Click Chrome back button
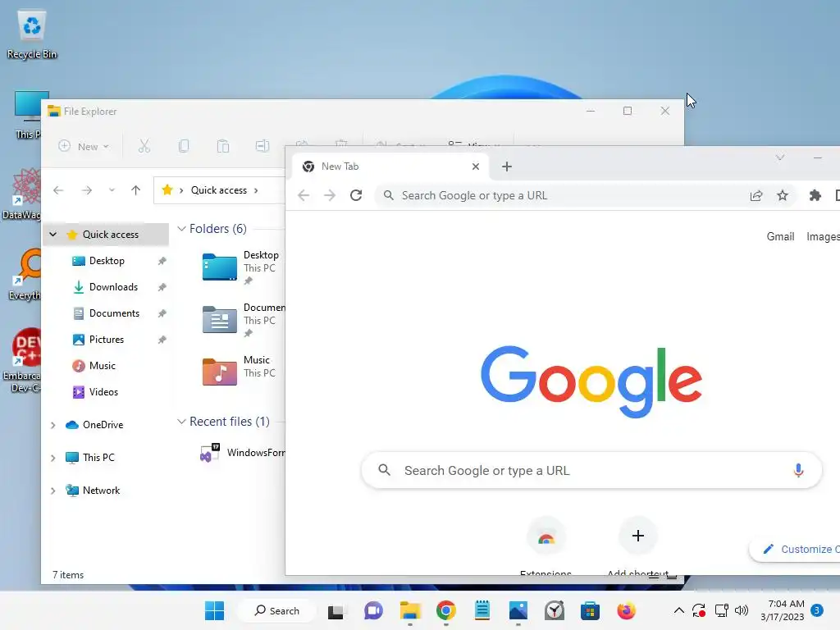The width and height of the screenshot is (840, 630). click(x=304, y=195)
